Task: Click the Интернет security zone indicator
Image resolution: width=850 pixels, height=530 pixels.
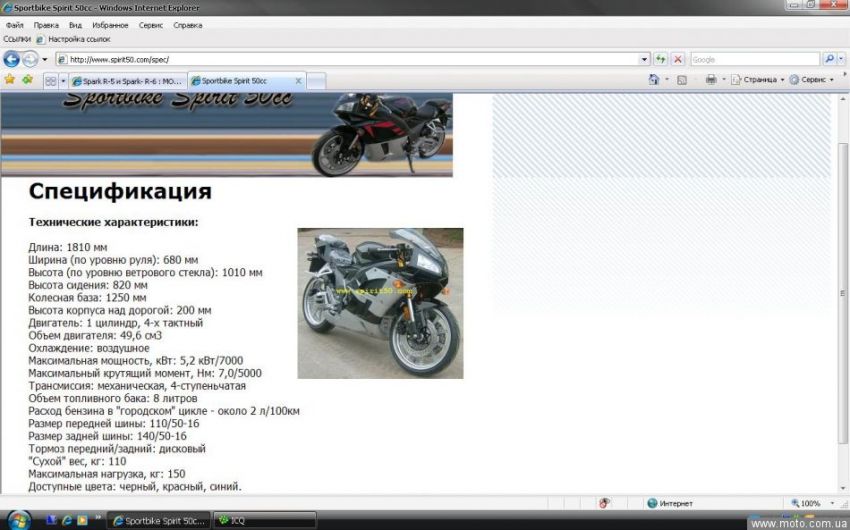Action: 670,503
